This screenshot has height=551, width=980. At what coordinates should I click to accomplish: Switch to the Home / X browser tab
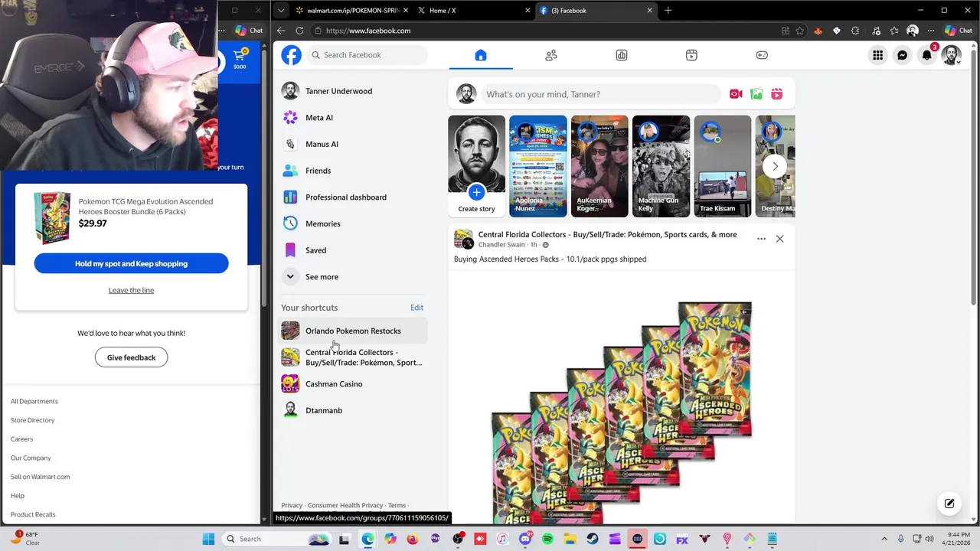(x=475, y=11)
